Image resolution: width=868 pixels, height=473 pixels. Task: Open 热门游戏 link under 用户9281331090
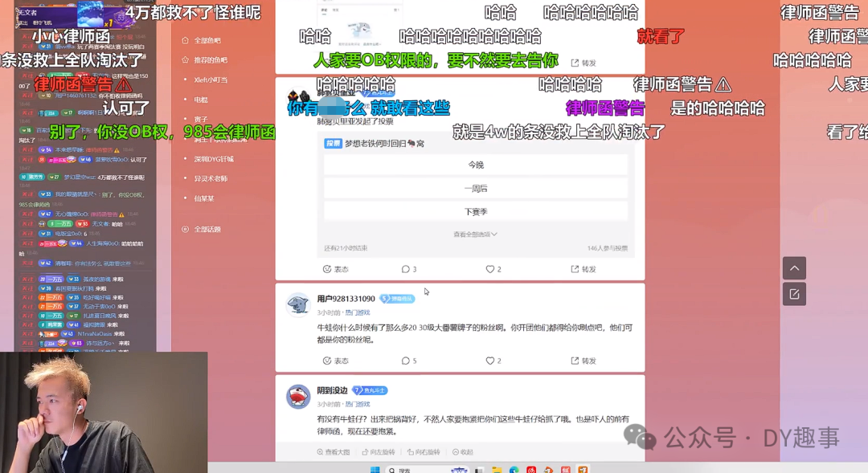coord(358,312)
